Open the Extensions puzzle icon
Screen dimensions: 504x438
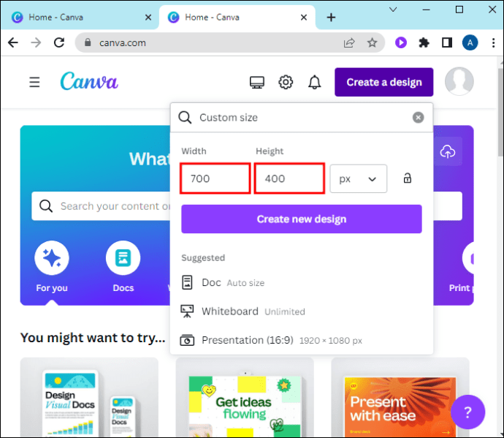click(x=424, y=42)
